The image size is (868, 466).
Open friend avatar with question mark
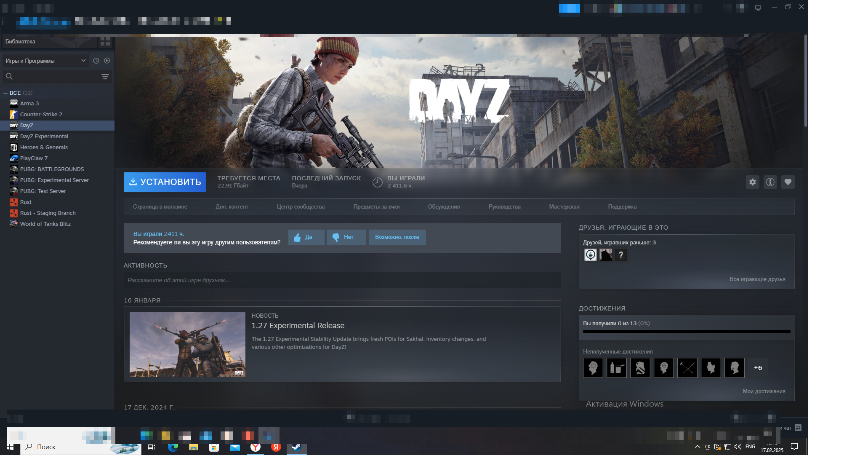pos(621,255)
